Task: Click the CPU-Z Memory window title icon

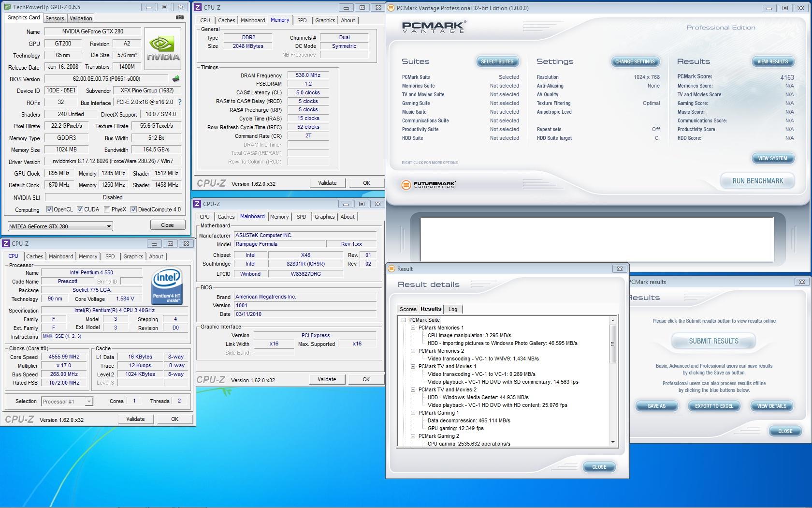Action: point(198,7)
